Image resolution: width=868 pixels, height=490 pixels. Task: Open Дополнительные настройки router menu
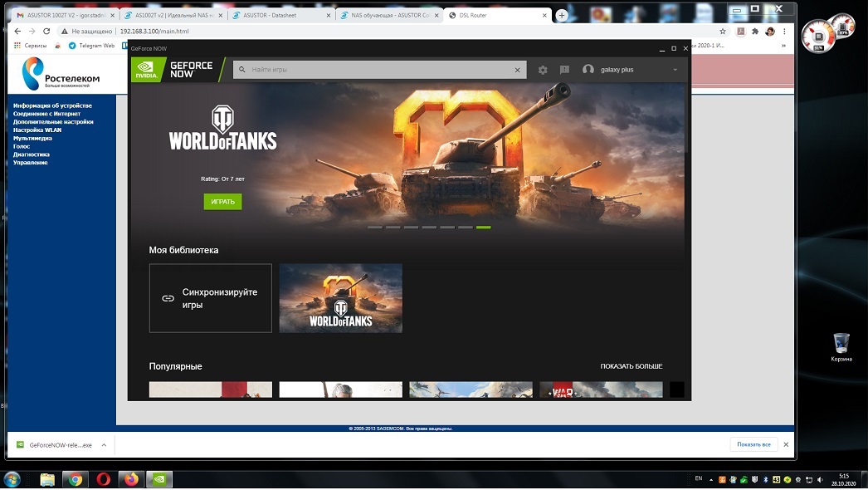click(x=53, y=122)
